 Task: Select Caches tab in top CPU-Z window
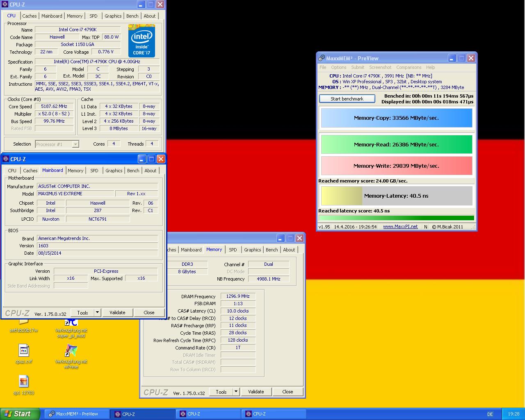(x=30, y=16)
